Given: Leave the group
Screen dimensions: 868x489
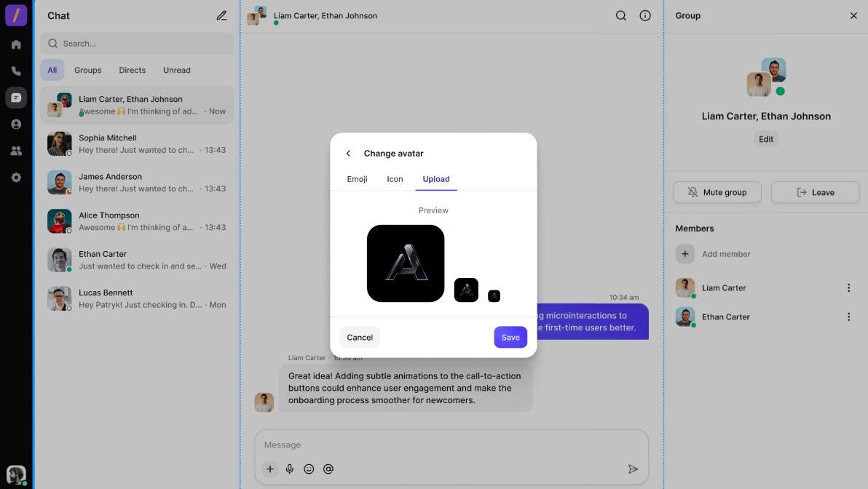Looking at the screenshot, I should tap(815, 192).
